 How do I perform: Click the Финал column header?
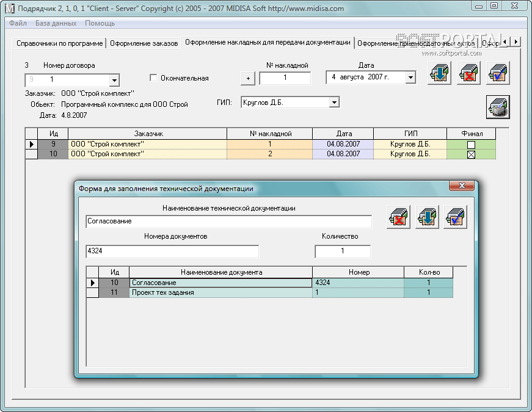pos(472,134)
